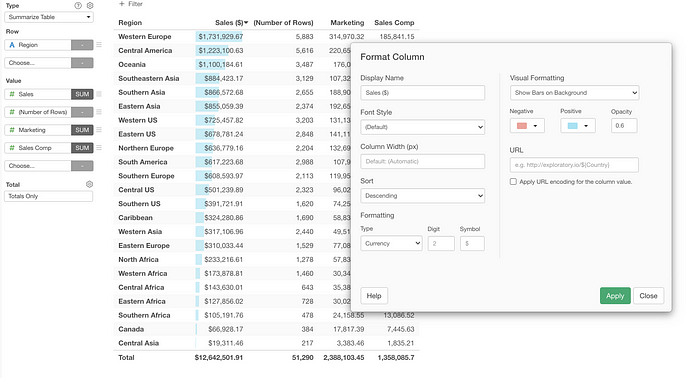The width and height of the screenshot is (700, 378).
Task: Click the Column Width input field
Action: tap(422, 162)
